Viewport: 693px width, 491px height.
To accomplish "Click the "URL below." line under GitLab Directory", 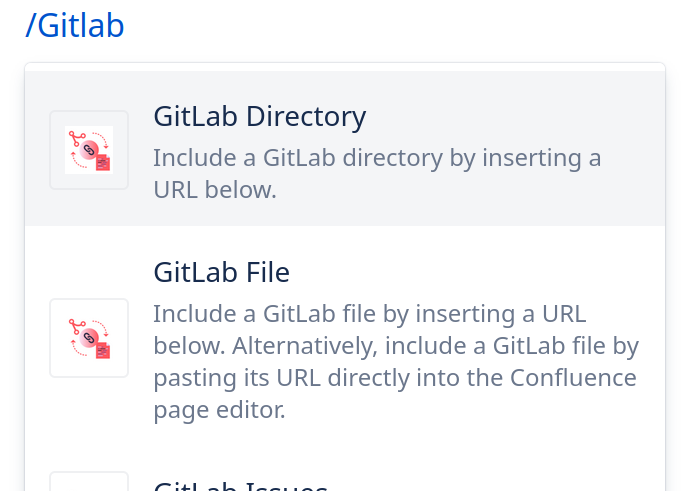I will (x=214, y=190).
